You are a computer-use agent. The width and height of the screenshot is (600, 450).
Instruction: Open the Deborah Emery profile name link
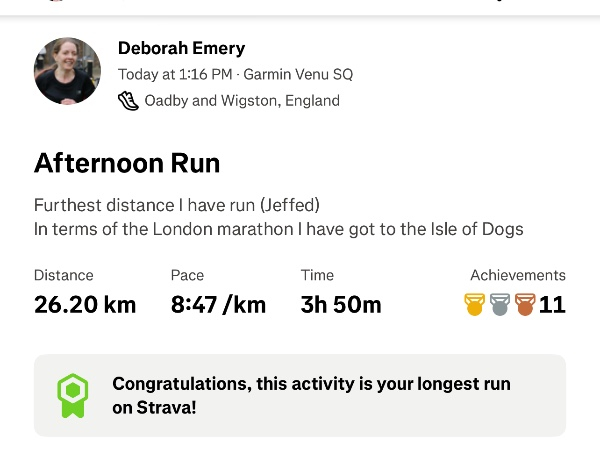[181, 49]
